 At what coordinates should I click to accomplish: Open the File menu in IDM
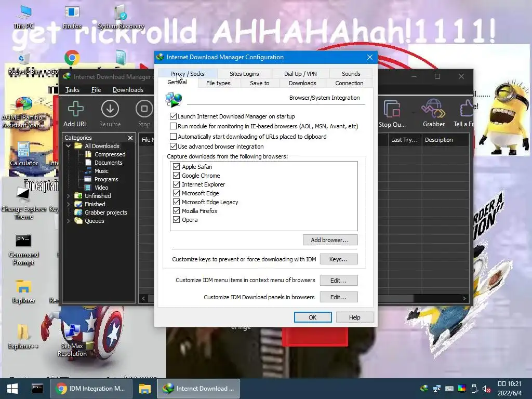click(96, 89)
